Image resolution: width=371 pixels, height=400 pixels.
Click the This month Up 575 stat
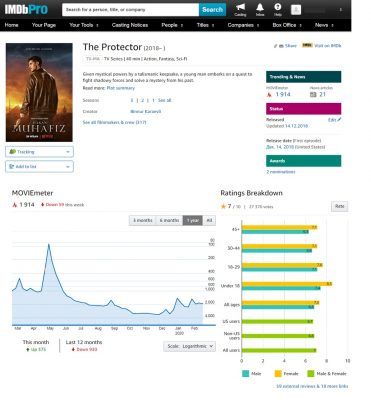point(36,346)
